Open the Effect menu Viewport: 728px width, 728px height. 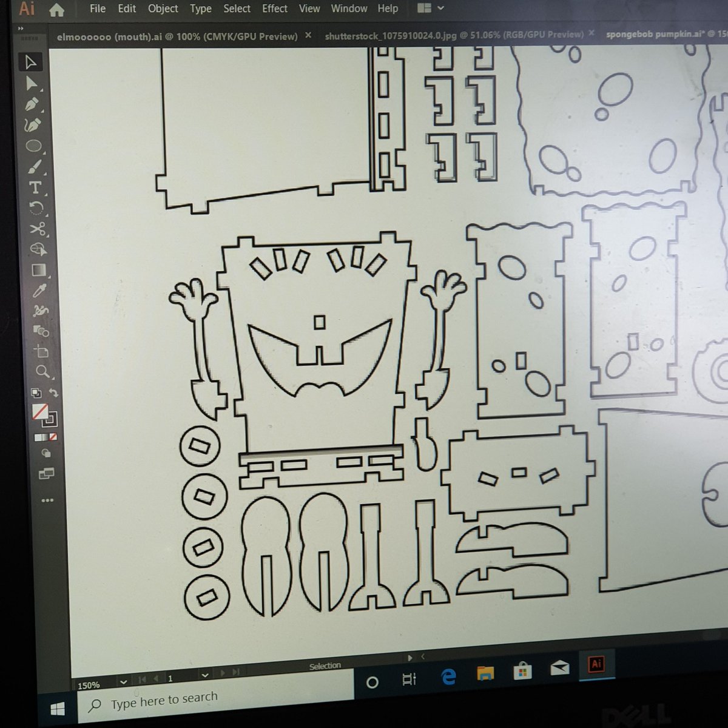coord(275,8)
